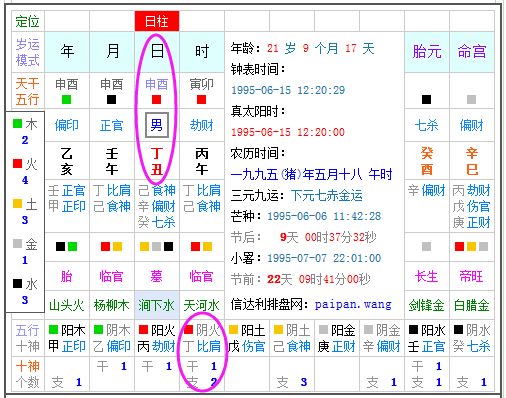Select the green 木 square in the legend

point(17,124)
